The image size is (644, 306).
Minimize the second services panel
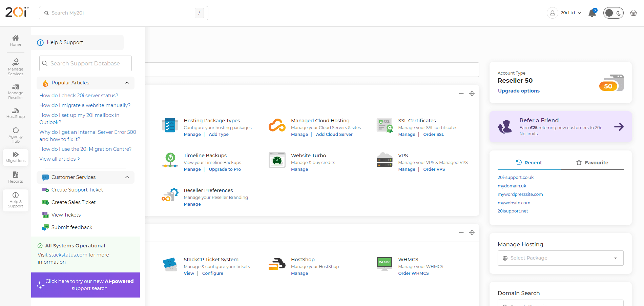click(x=461, y=232)
